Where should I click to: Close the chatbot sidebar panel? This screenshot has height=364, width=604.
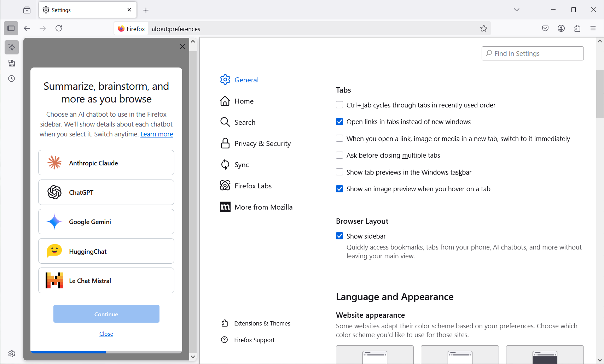click(182, 47)
